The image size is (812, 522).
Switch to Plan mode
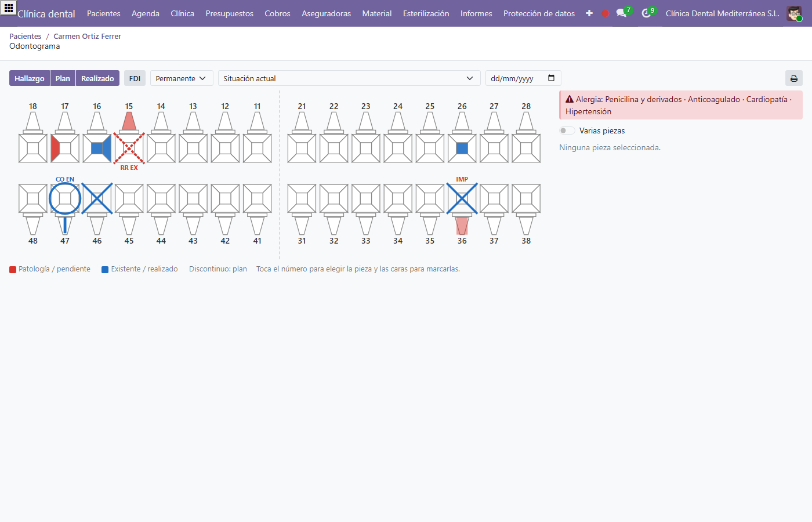pyautogui.click(x=63, y=78)
